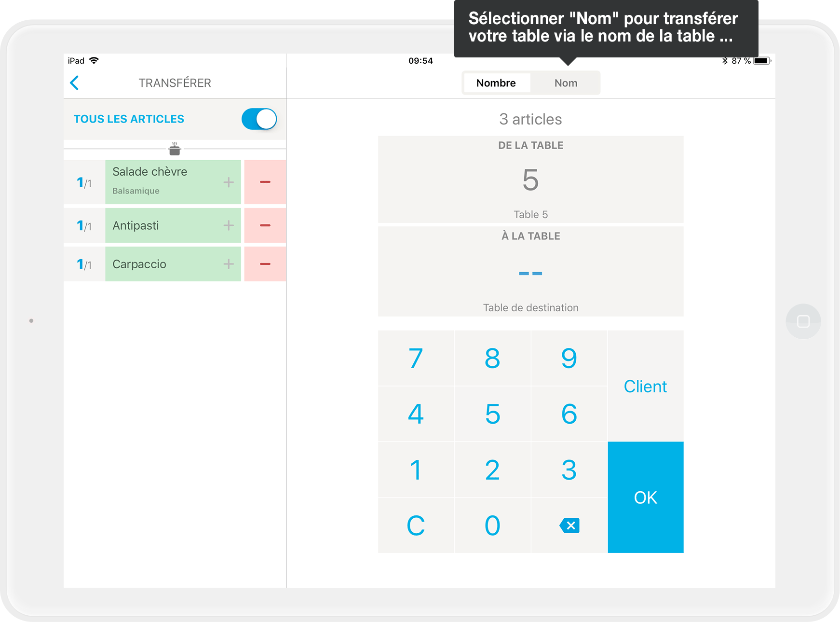Select the destination table field
The height and width of the screenshot is (622, 840).
click(531, 272)
